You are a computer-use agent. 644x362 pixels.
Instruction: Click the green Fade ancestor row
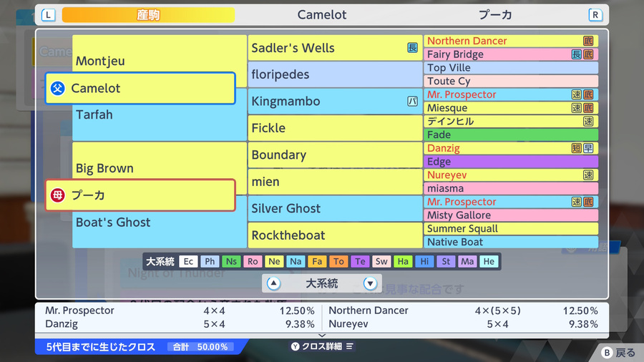click(x=511, y=134)
